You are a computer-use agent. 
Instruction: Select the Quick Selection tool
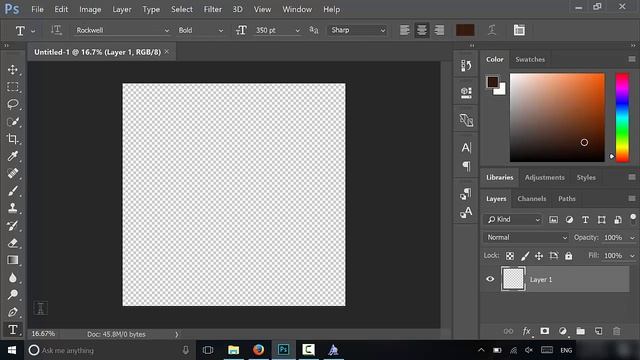pyautogui.click(x=13, y=122)
